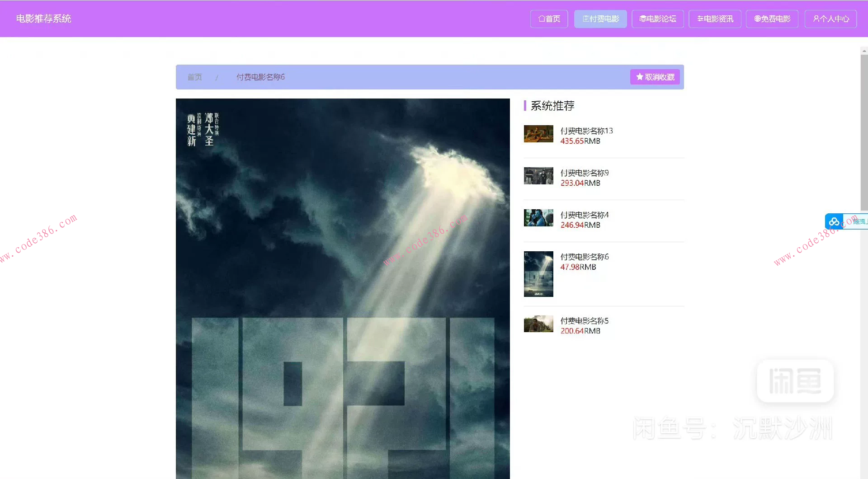Click the 47.98RMB price text
Screen dimensions: 868x479
tap(578, 267)
